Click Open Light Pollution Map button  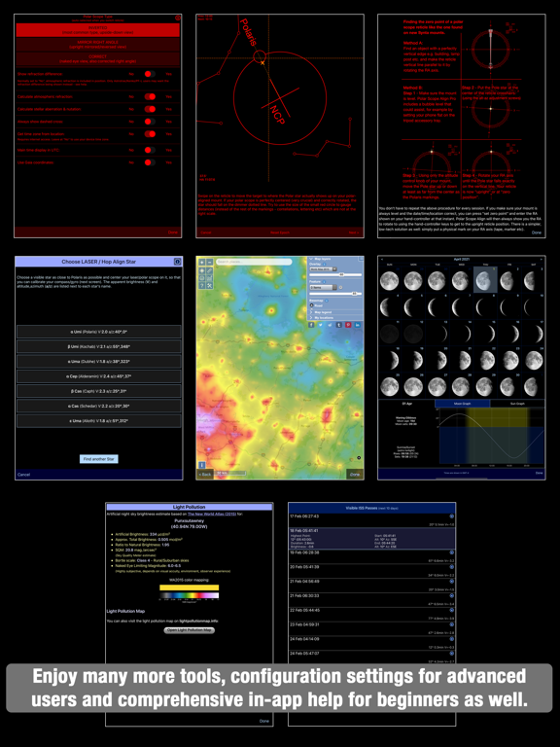click(189, 630)
